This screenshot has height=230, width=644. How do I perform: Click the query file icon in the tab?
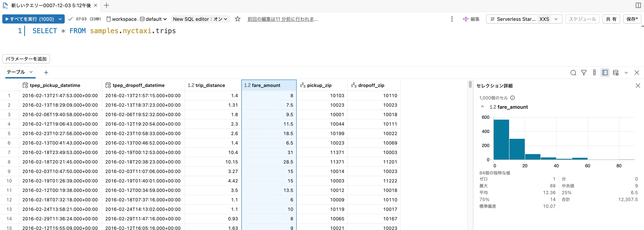coord(5,5)
